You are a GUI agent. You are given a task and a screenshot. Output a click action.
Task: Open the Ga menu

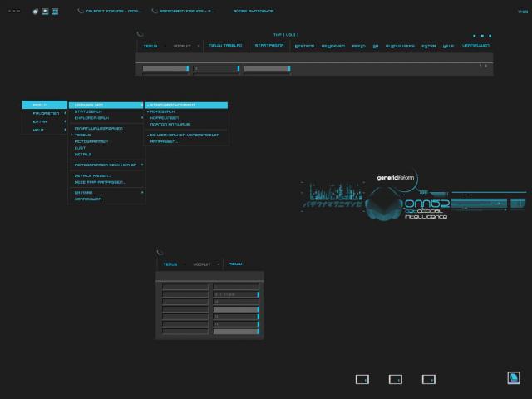click(375, 47)
